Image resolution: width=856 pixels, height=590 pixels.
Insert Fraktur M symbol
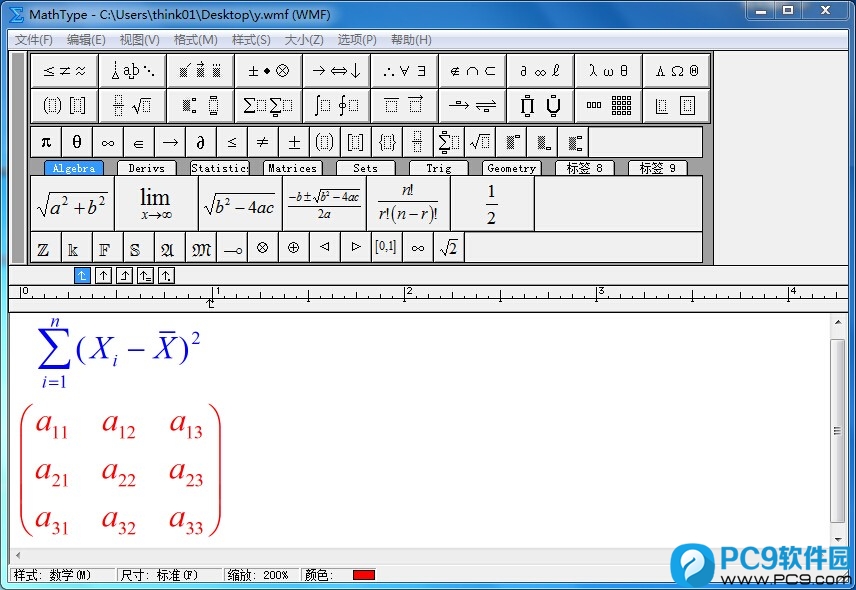(201, 248)
